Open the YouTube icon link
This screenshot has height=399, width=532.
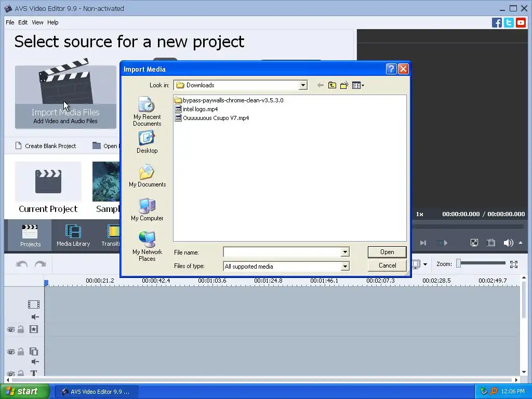tap(521, 23)
